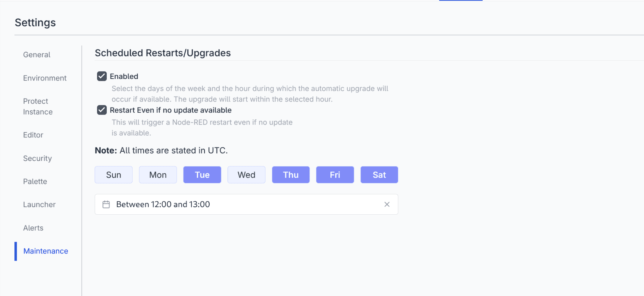Screen dimensions: 644x296
Task: Enable Monday for scheduled restarts
Action: (158, 175)
